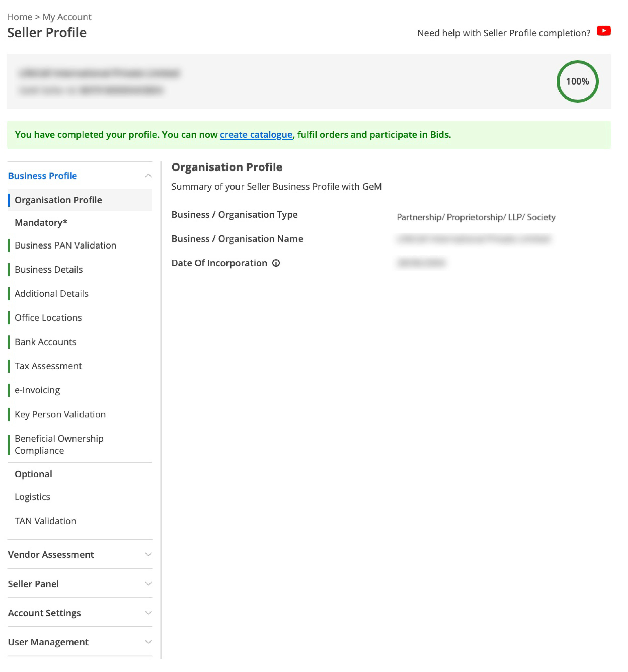Viewport: 628px width, 672px height.
Task: Select Organisation Profile in sidebar
Action: [x=80, y=200]
